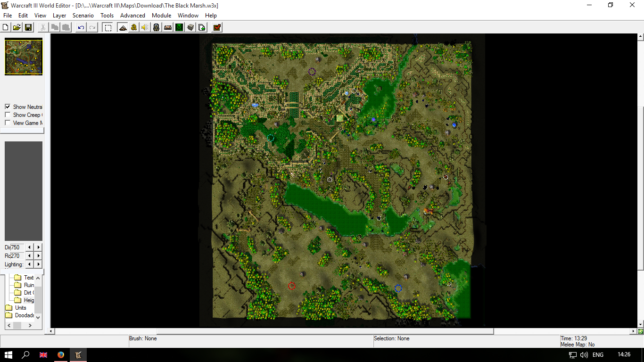Enable Show Creep checkbox
Screen dimensions: 644x362
tap(8, 115)
